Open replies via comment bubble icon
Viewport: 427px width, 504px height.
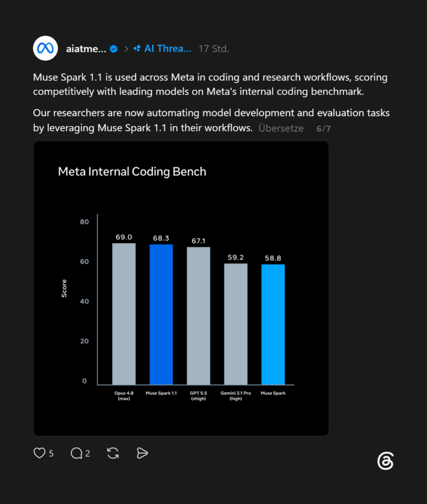76,453
